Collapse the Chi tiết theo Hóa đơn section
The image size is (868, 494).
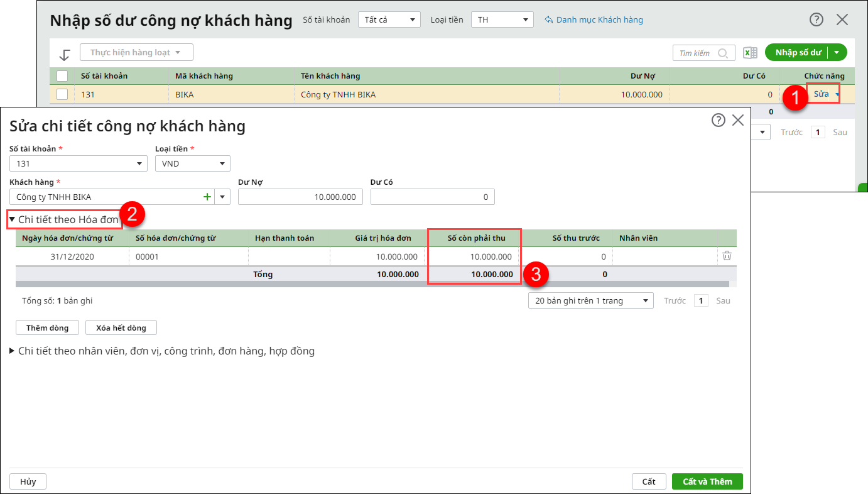pyautogui.click(x=63, y=219)
